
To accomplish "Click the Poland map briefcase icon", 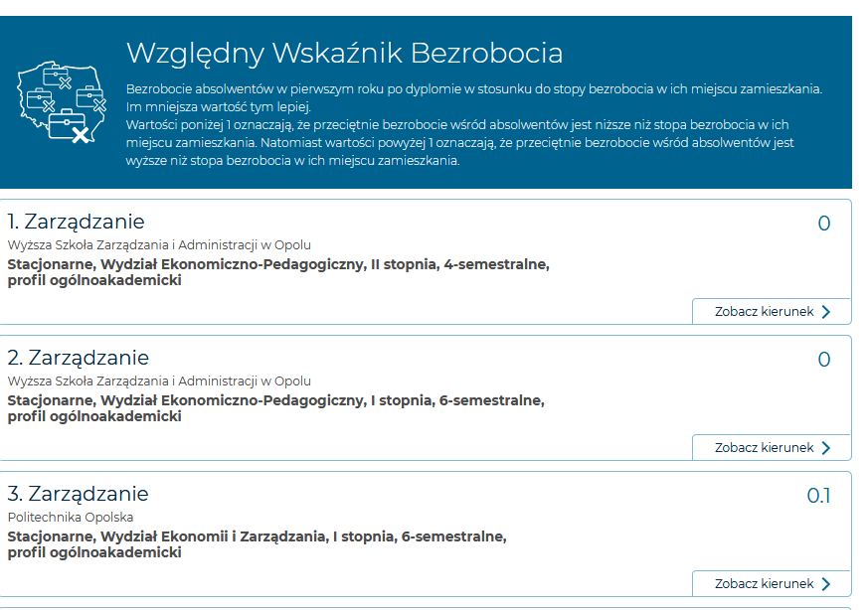I will point(62,102).
